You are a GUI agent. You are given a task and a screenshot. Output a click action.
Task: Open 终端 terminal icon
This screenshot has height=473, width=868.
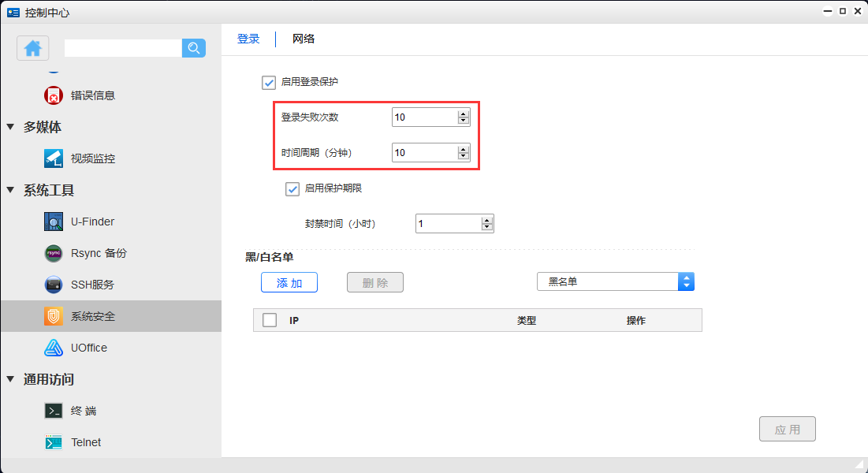(54, 411)
